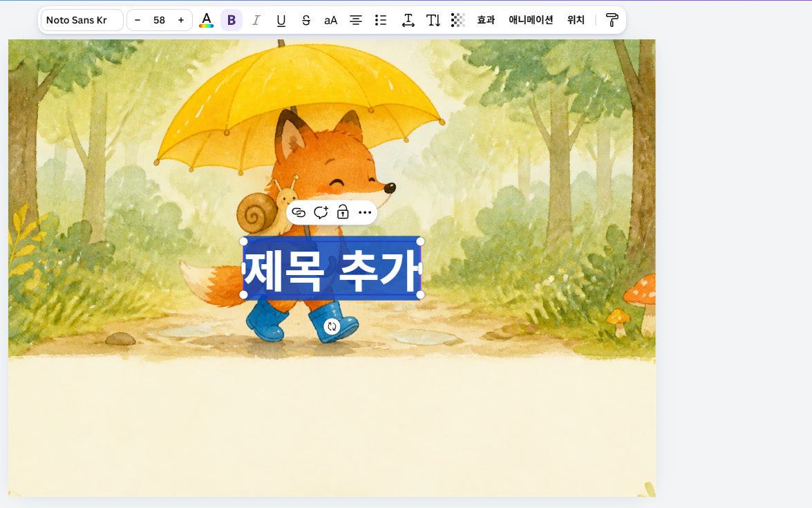Image resolution: width=812 pixels, height=508 pixels.
Task: Open more options for text element
Action: click(x=365, y=212)
